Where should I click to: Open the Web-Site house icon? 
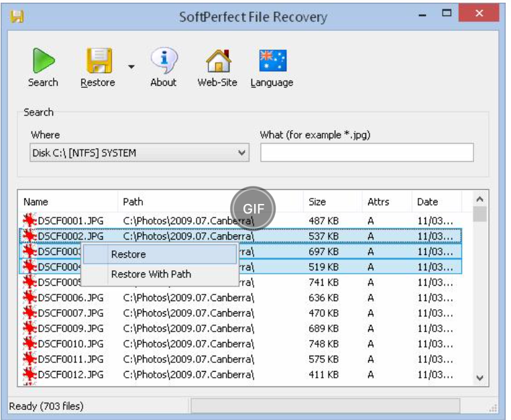click(219, 61)
